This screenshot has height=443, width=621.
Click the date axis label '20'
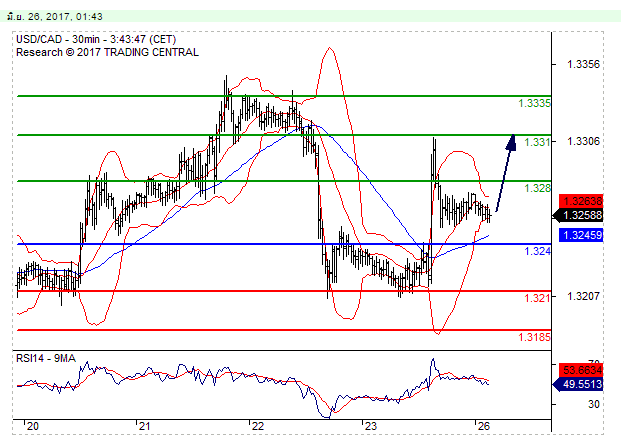coord(32,426)
